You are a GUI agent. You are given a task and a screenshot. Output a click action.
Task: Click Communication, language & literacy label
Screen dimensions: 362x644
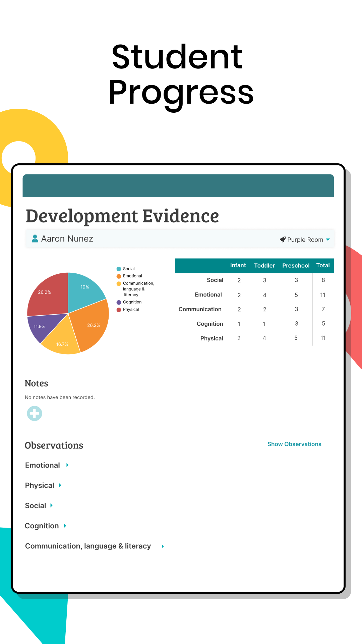tap(88, 546)
